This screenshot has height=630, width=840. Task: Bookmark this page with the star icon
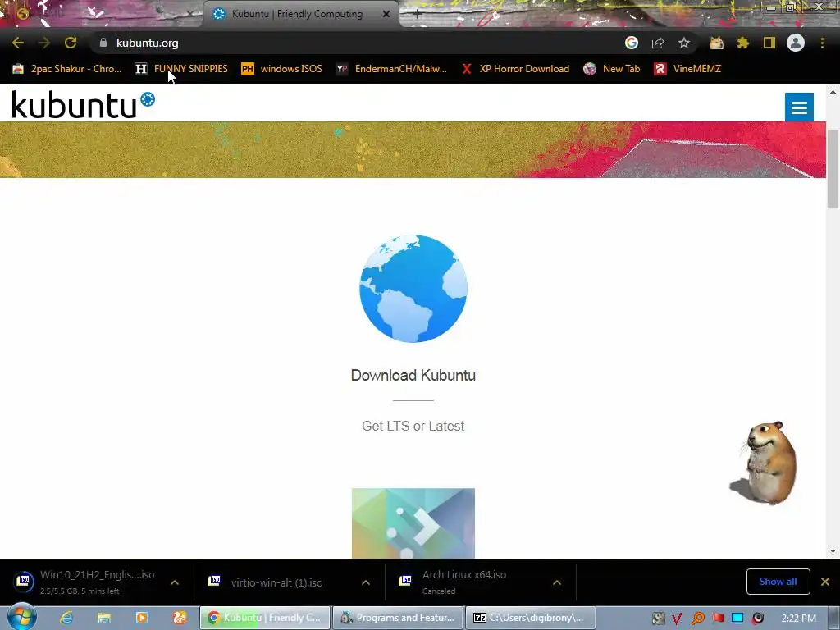pyautogui.click(x=684, y=43)
